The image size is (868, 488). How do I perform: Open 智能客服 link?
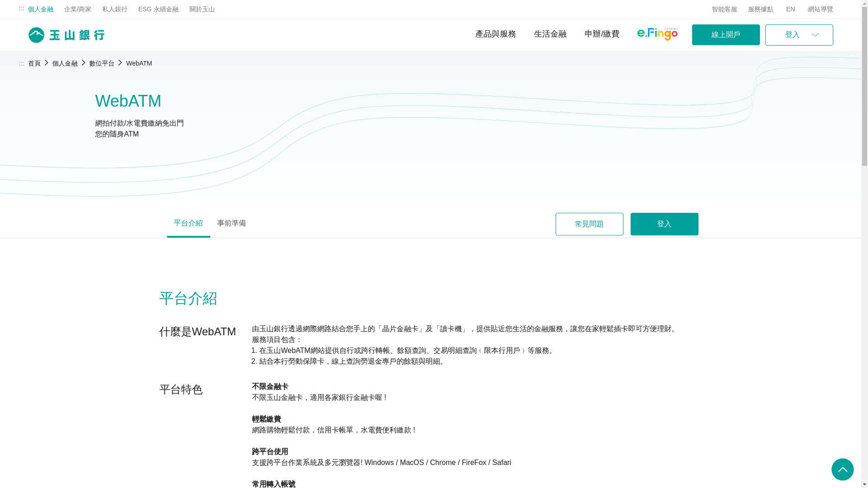point(724,9)
